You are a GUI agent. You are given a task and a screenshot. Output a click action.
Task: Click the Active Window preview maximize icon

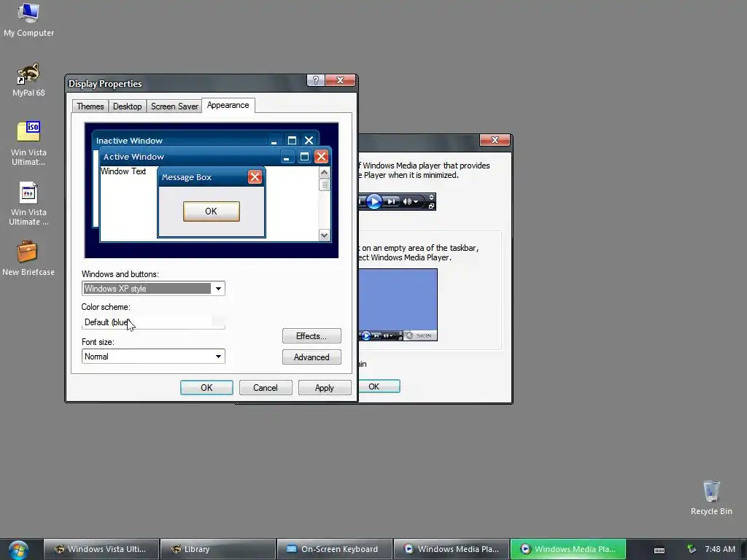[304, 157]
